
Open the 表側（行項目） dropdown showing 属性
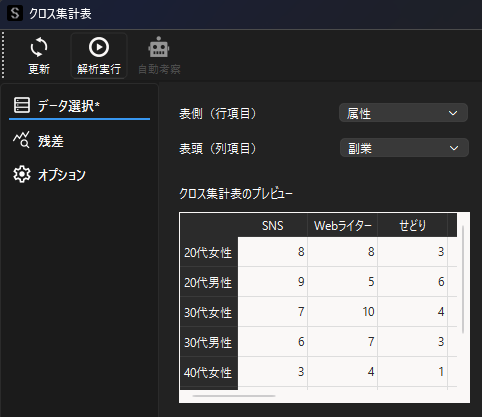pos(403,113)
